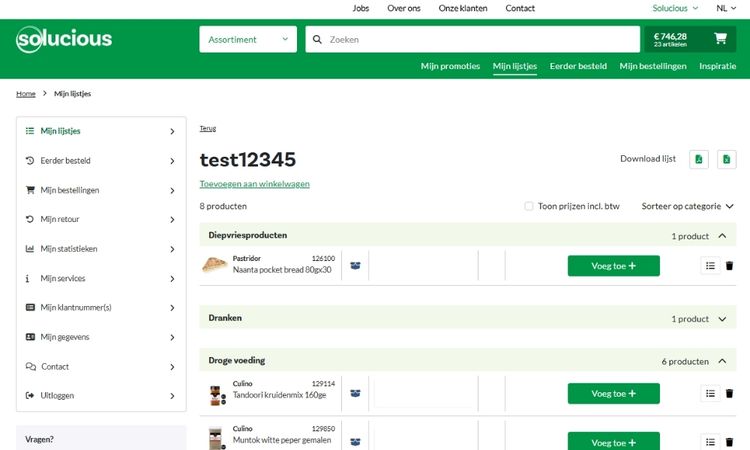Image resolution: width=750 pixels, height=450 pixels.
Task: Open the Assortiment dropdown
Action: (x=247, y=40)
